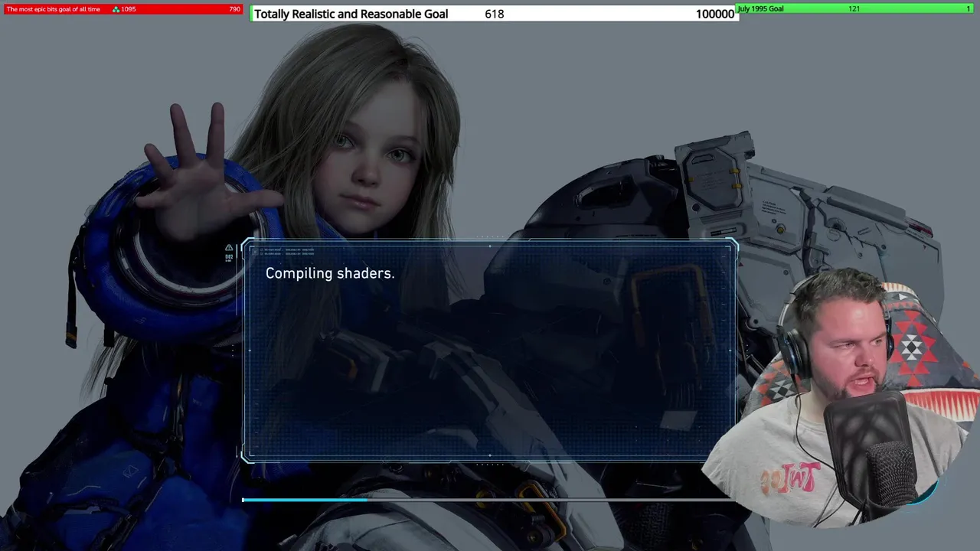Click the green goal bar value 121
Image resolution: width=980 pixels, height=551 pixels.
pos(854,8)
